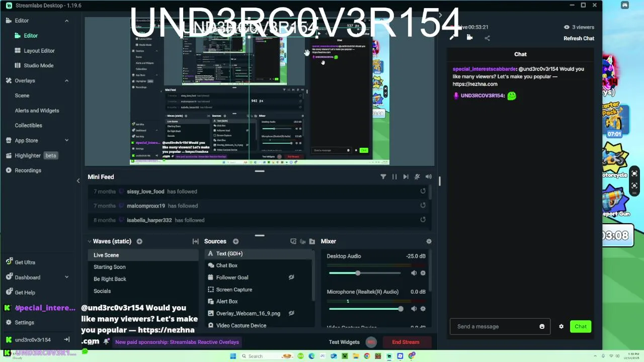This screenshot has width=644, height=362.
Task: Toggle visibility of Follower Goal source
Action: (291, 277)
